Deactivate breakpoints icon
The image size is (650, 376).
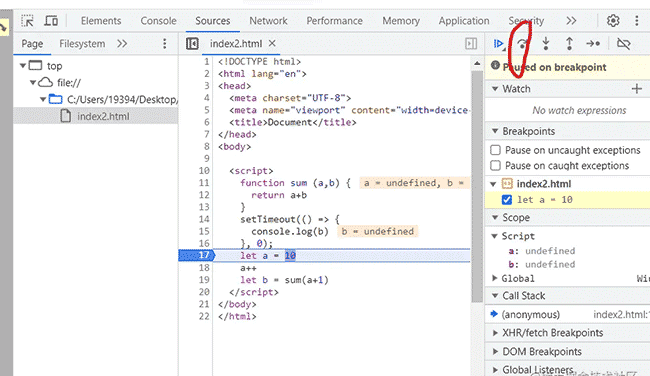click(x=623, y=44)
